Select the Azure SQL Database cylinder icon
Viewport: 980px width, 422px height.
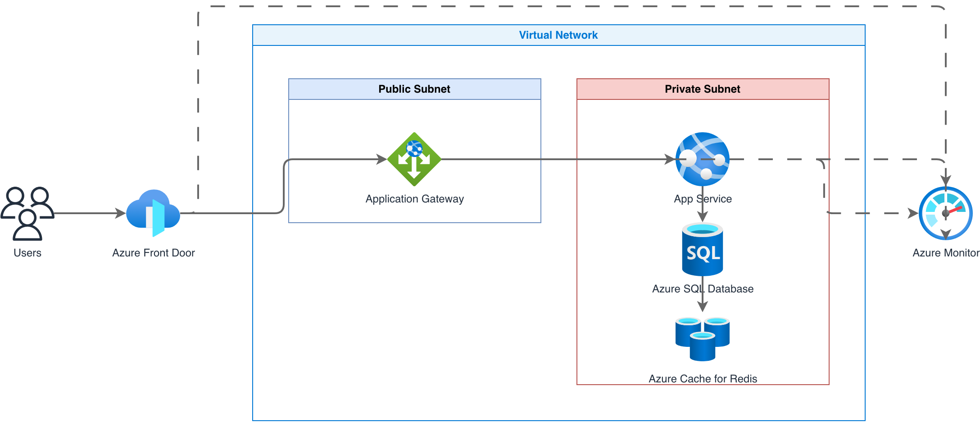703,249
